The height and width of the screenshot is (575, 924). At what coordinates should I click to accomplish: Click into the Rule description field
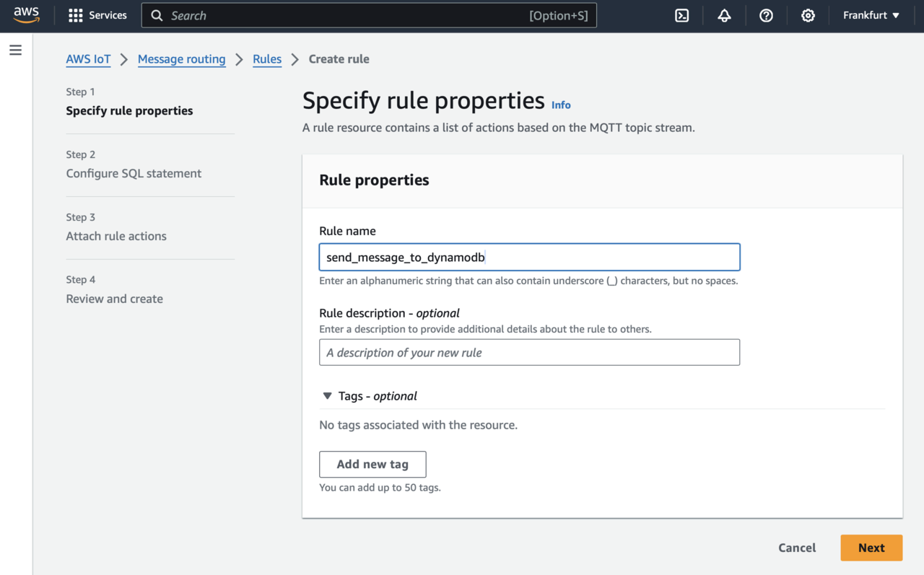(529, 353)
